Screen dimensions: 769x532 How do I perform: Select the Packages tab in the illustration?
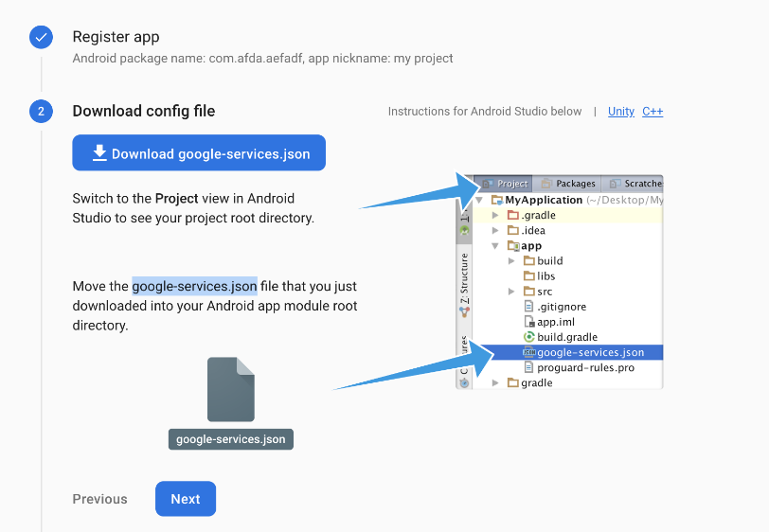(567, 184)
